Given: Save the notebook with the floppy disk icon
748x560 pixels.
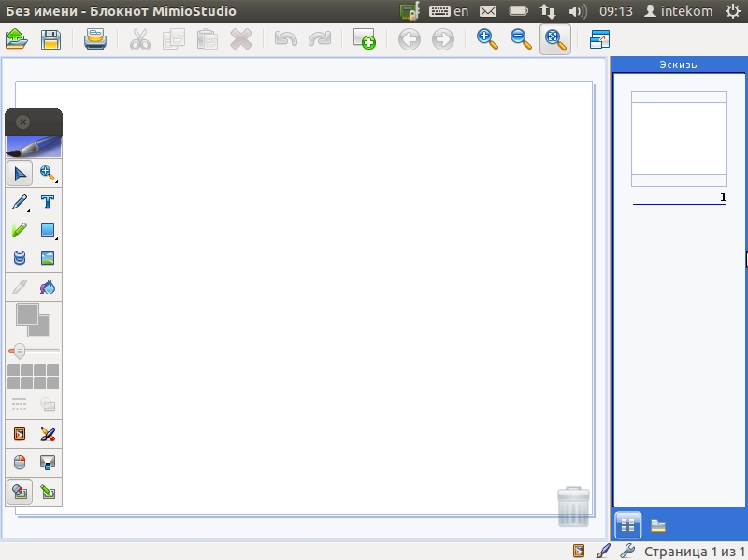Looking at the screenshot, I should click(x=50, y=39).
